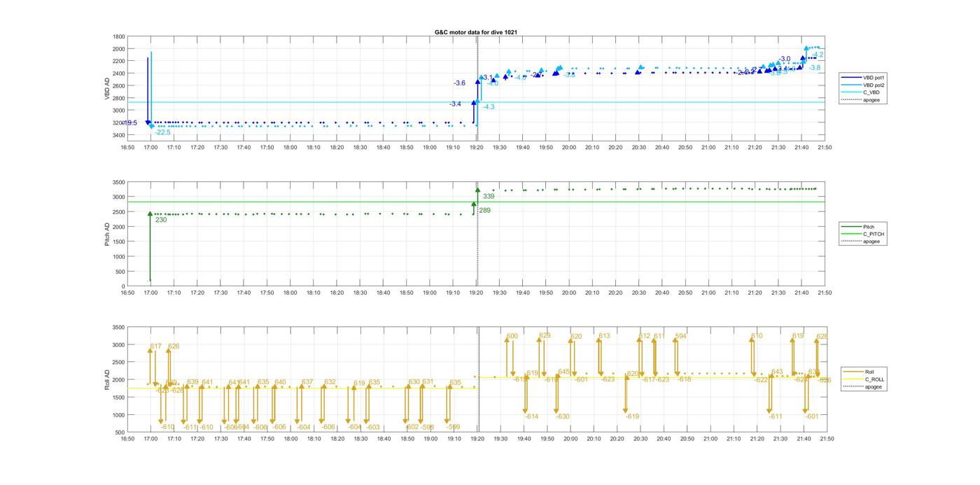Click the "-630" roll data label
Viewport: 980px width, 485px height.
[563, 416]
